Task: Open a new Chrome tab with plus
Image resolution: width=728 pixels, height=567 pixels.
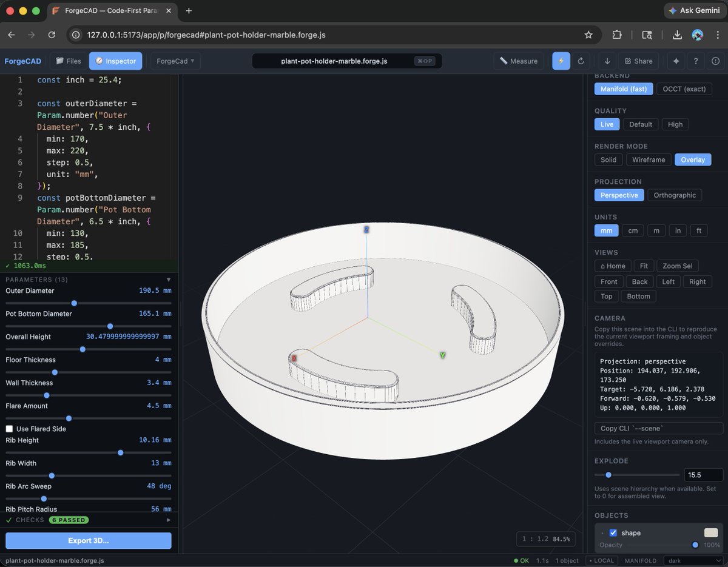Action: (189, 11)
